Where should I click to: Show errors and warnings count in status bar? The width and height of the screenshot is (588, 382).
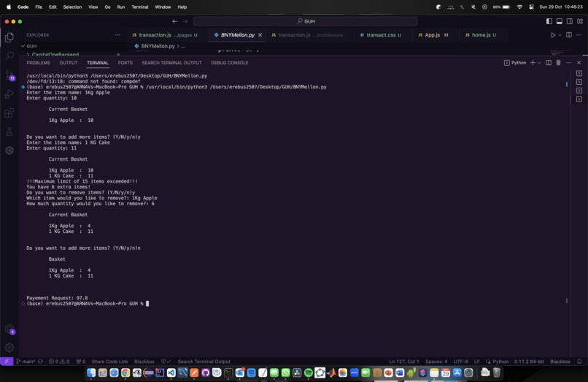point(59,362)
